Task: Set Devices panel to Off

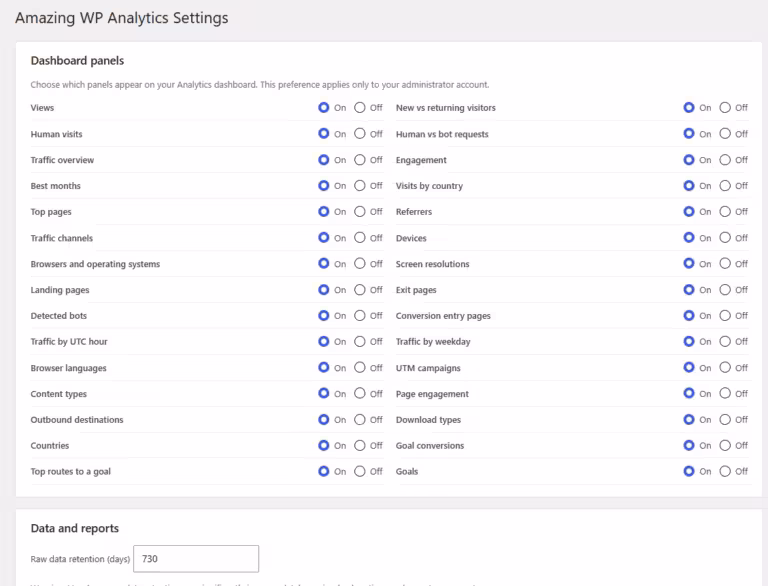Action: click(x=725, y=237)
